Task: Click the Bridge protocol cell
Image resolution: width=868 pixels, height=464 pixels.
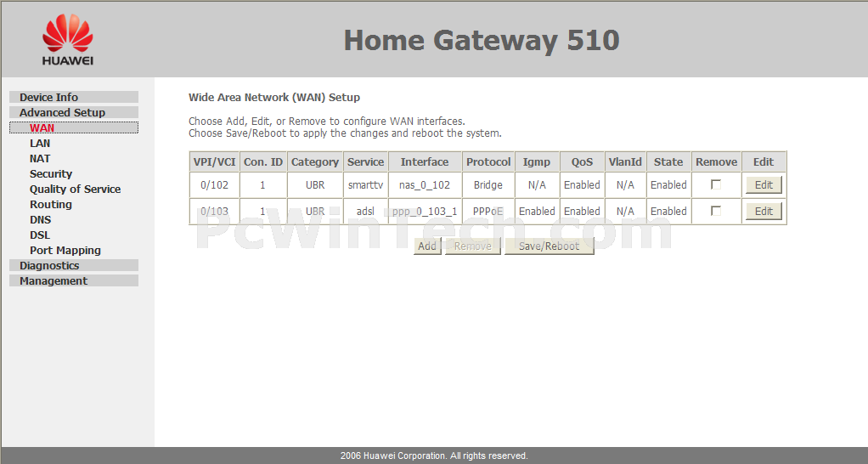Action: (x=488, y=185)
